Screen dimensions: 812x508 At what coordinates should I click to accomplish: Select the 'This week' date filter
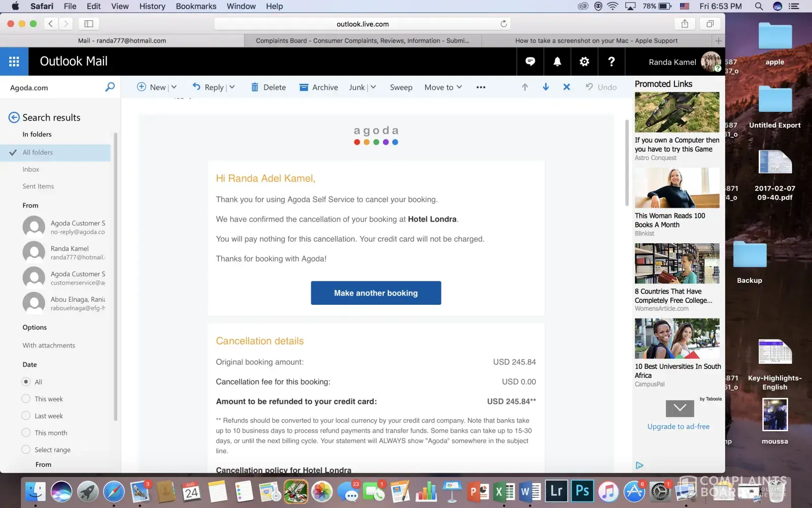click(26, 399)
